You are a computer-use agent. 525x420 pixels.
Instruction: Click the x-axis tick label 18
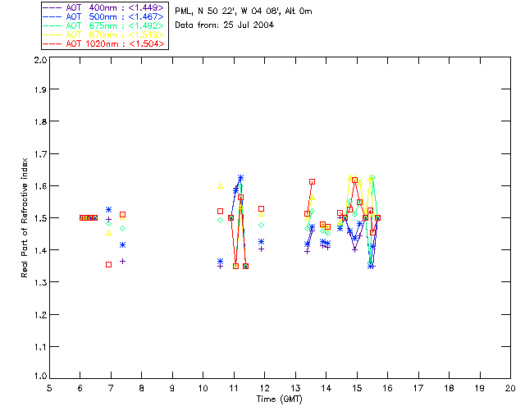point(449,388)
